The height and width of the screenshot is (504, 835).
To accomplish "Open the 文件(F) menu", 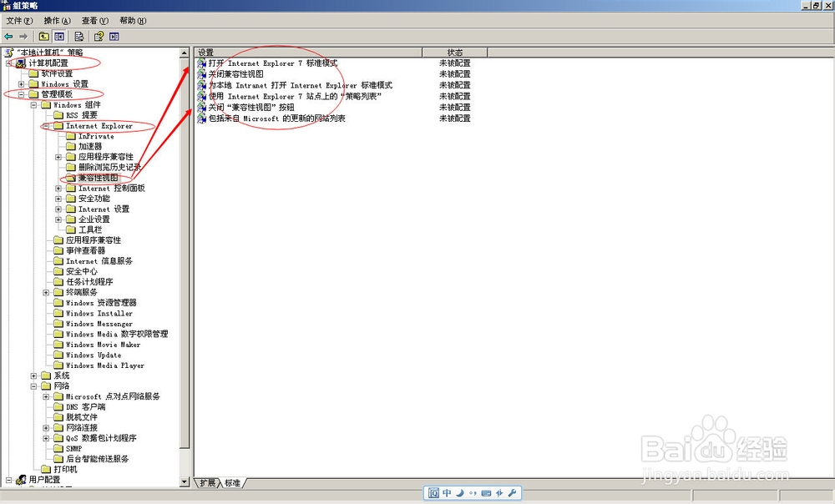I will click(x=19, y=21).
